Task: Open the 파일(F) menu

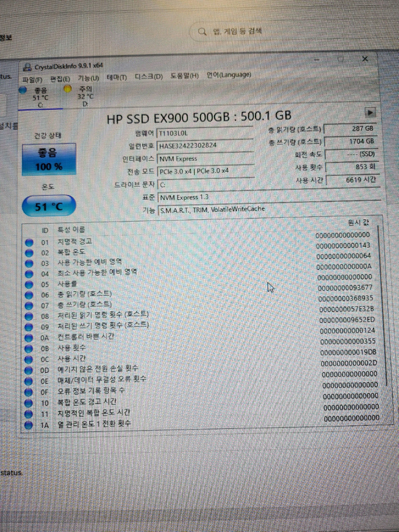Action: tap(32, 80)
